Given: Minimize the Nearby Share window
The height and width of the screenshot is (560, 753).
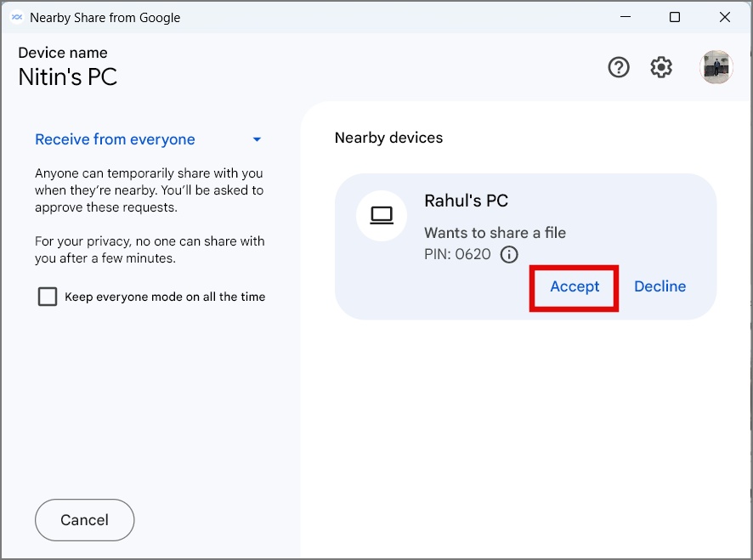Looking at the screenshot, I should 624,17.
